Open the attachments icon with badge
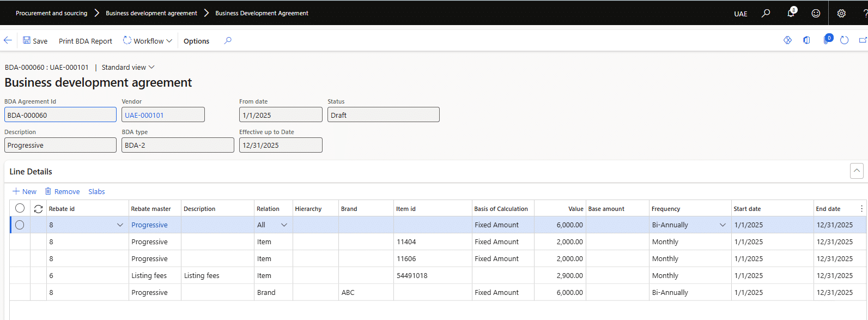 coord(827,40)
